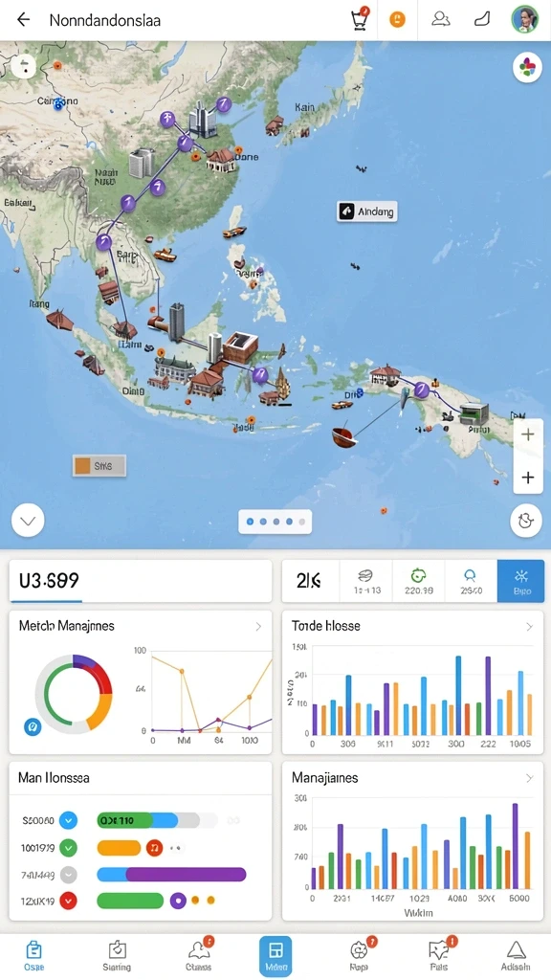
Task: Click the U3.S89 value field
Action: click(x=142, y=581)
